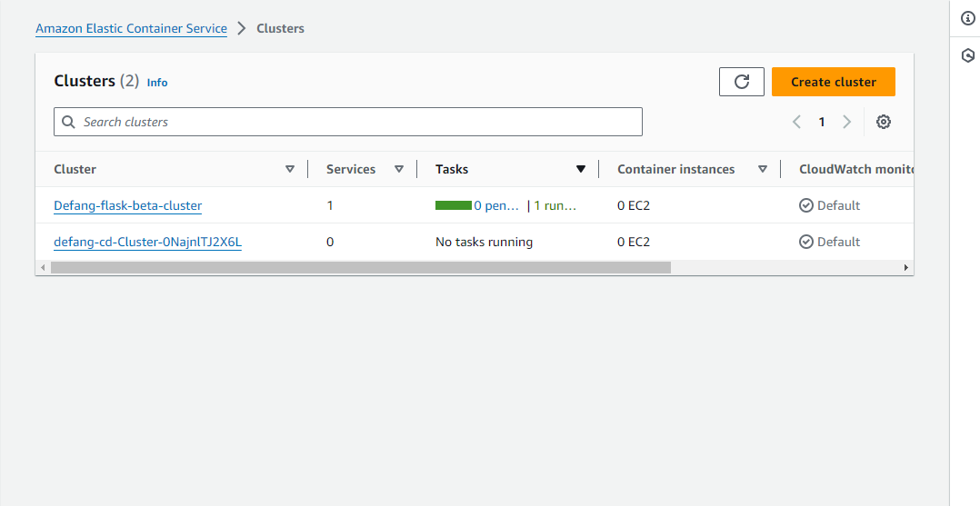Click the horizontal scrollbar thumb
The image size is (980, 506).
(x=361, y=267)
